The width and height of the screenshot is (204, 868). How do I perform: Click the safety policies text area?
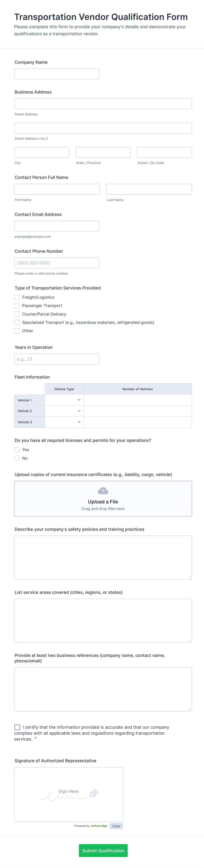pyautogui.click(x=103, y=557)
